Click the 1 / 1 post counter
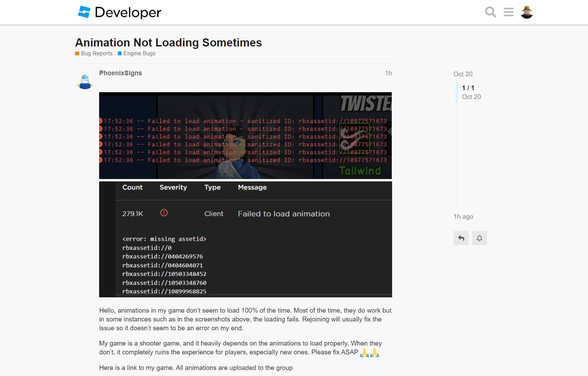 (468, 88)
